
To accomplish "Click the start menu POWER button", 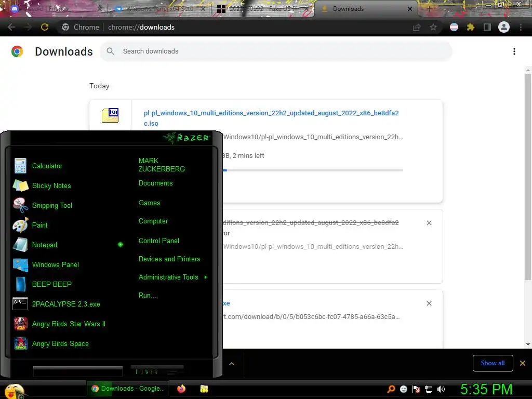I will coord(157,371).
